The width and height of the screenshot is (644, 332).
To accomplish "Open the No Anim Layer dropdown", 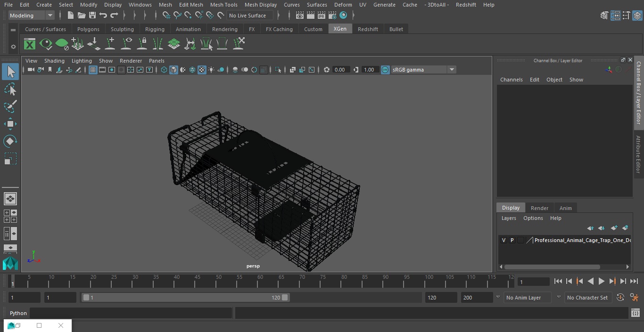I will (528, 298).
